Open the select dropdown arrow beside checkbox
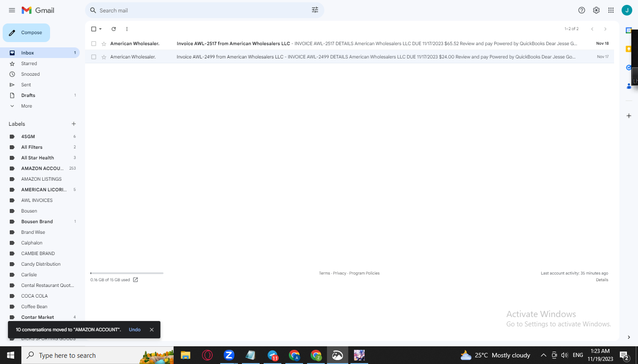This screenshot has width=638, height=364. 101,29
